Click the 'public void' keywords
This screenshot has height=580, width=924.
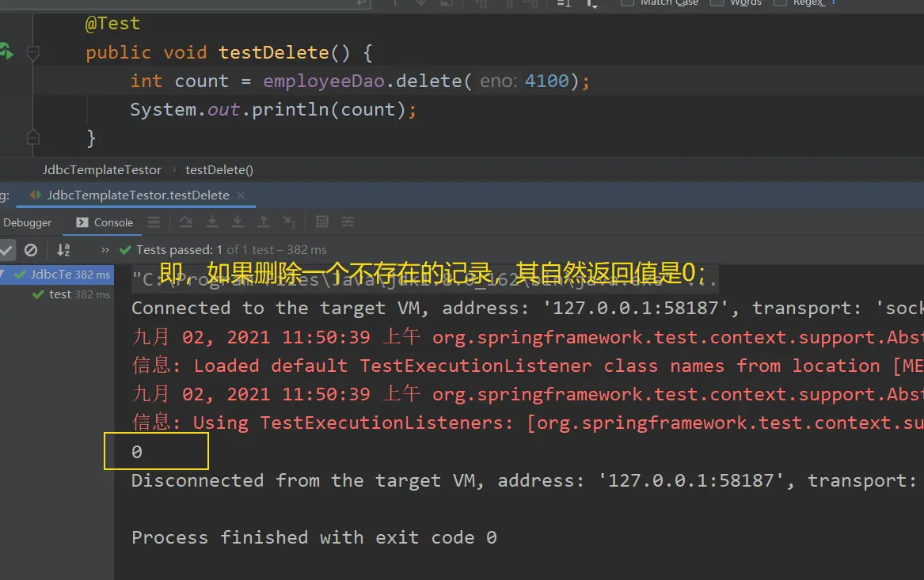(x=146, y=52)
